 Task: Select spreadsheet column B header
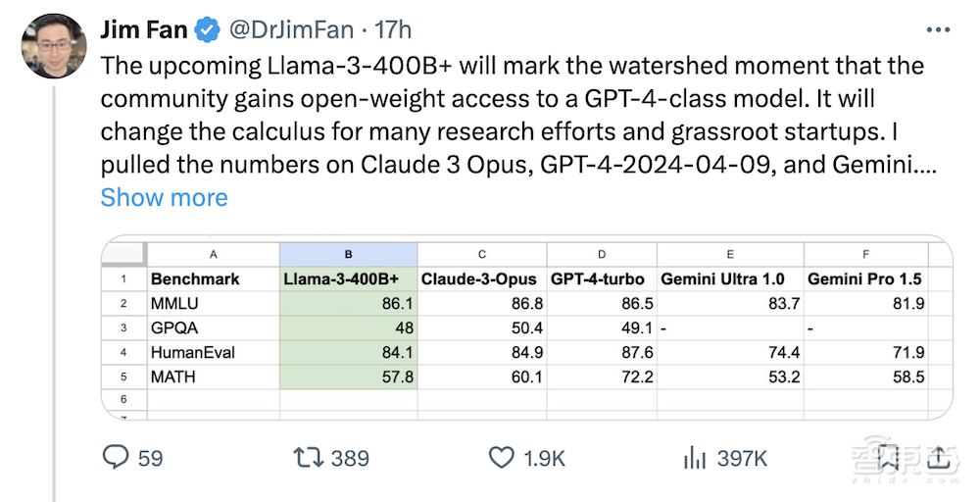[x=348, y=254]
